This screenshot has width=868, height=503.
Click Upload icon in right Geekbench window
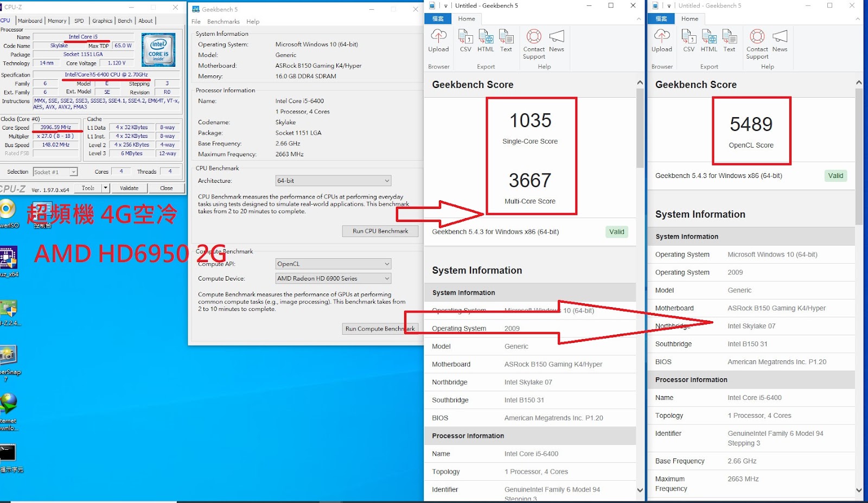(662, 36)
